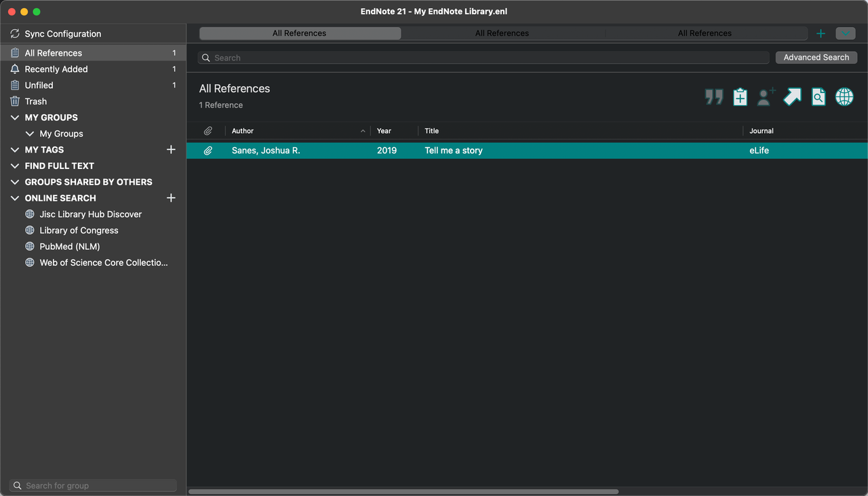Click the trash can icon in sidebar
Image resolution: width=868 pixels, height=496 pixels.
point(15,101)
